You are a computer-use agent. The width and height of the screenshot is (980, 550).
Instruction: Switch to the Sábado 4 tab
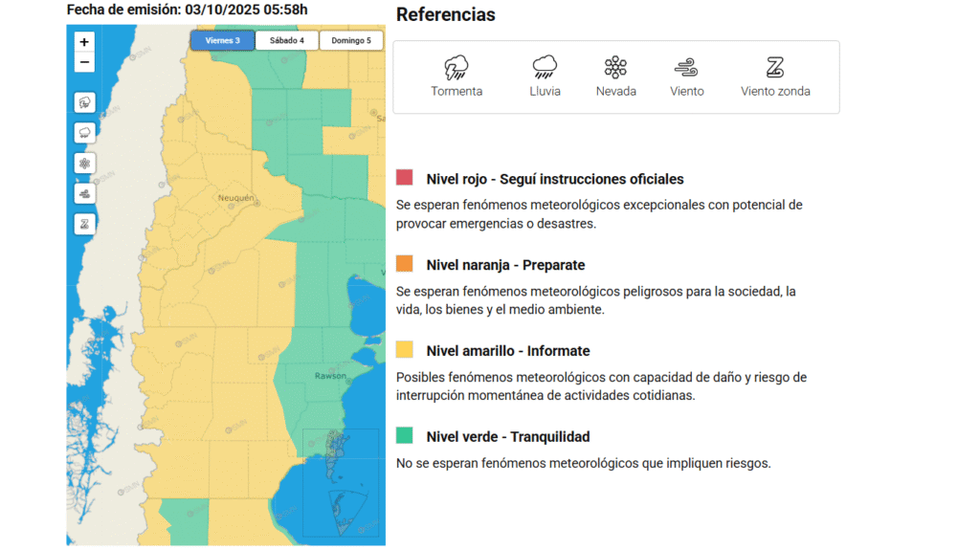(287, 40)
